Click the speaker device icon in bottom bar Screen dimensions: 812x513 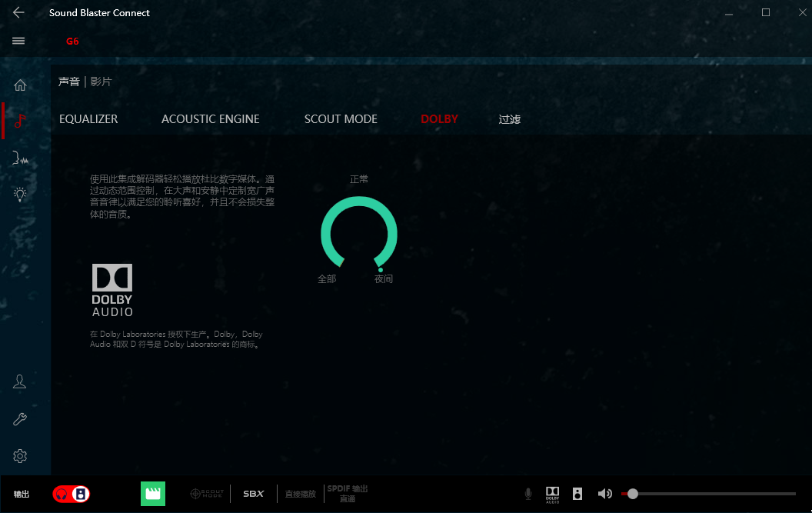pyautogui.click(x=577, y=494)
